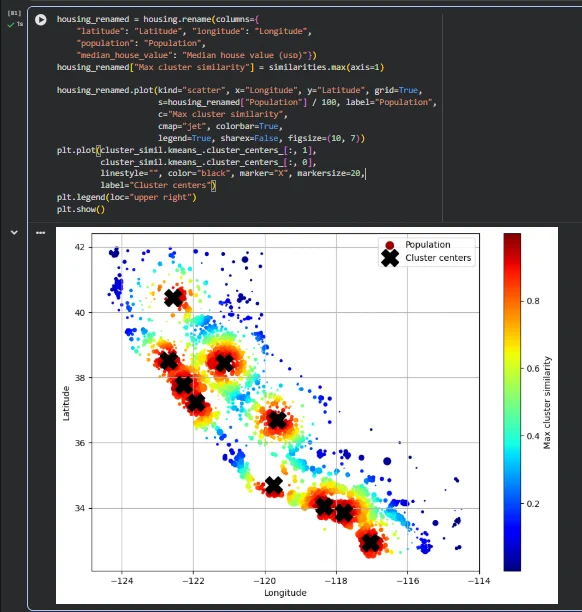Click the 'Longitude' x-axis label in plot

tap(285, 593)
